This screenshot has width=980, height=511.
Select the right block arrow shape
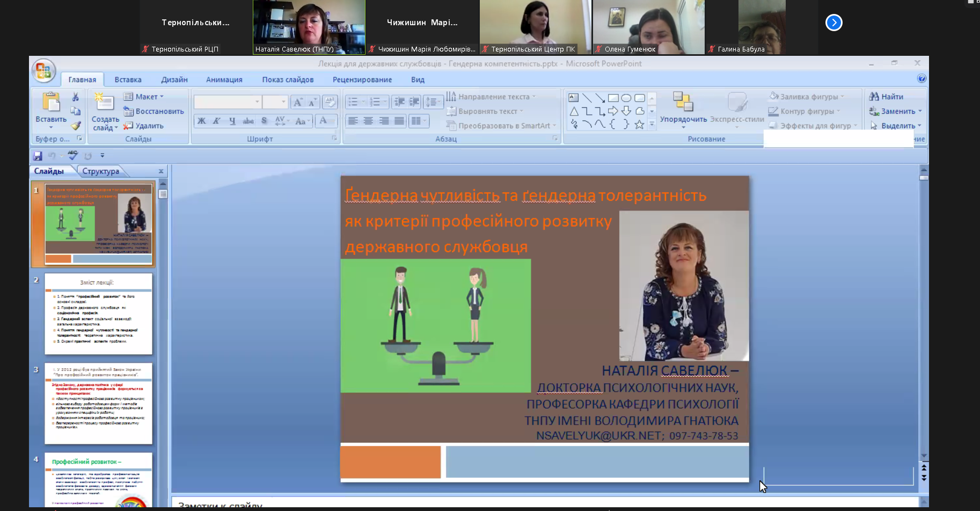[613, 111]
